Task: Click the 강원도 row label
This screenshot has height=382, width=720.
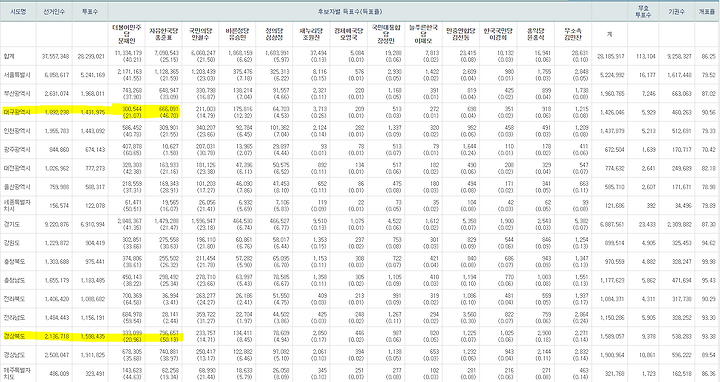Action: [x=11, y=243]
